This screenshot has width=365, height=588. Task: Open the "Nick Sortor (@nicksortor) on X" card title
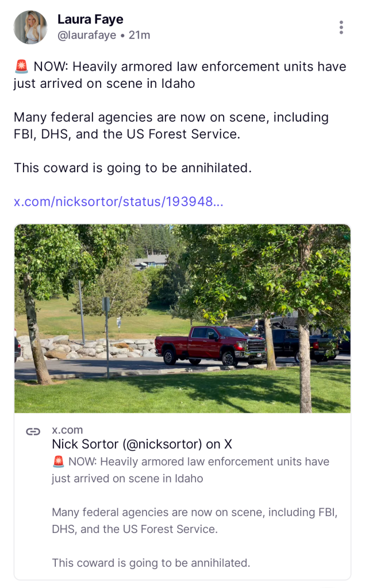[x=142, y=444]
